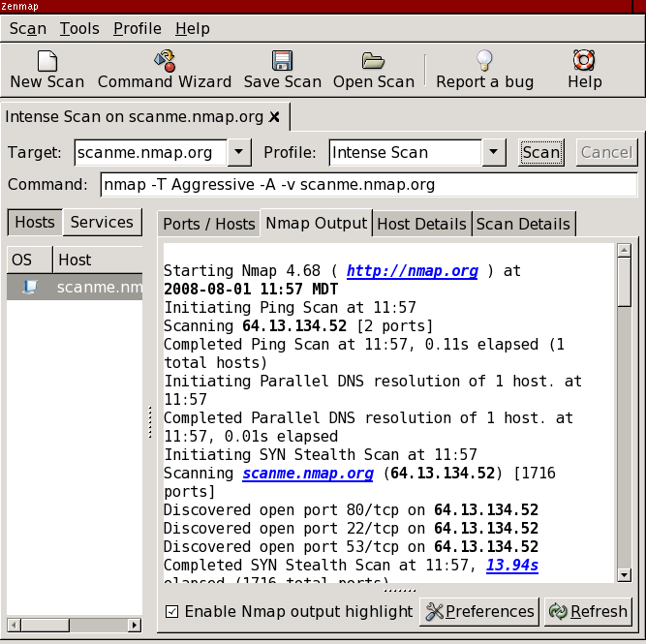Expand the Profile dropdown arrow
This screenshot has width=646, height=644.
click(494, 152)
